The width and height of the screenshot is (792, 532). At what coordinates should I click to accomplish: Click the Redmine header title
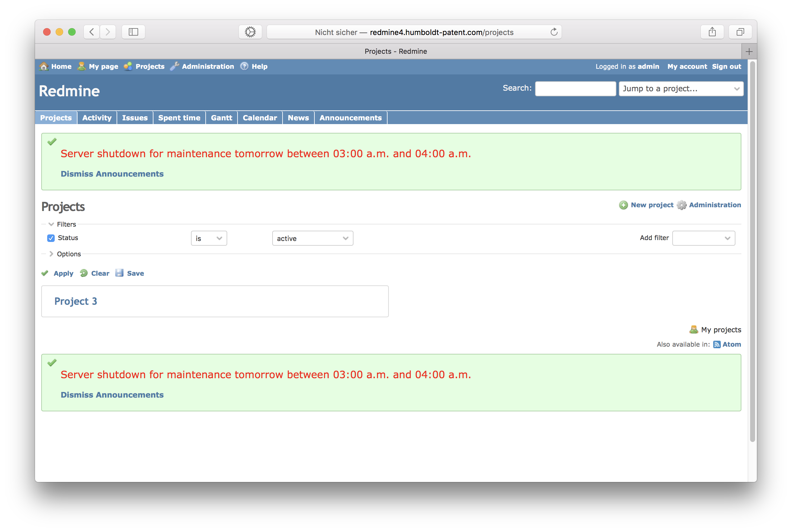tap(69, 91)
